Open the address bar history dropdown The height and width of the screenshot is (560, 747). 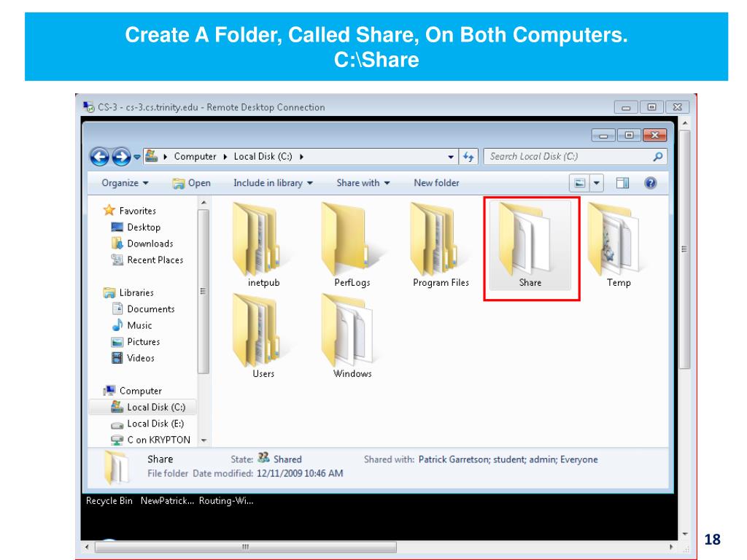click(x=451, y=157)
